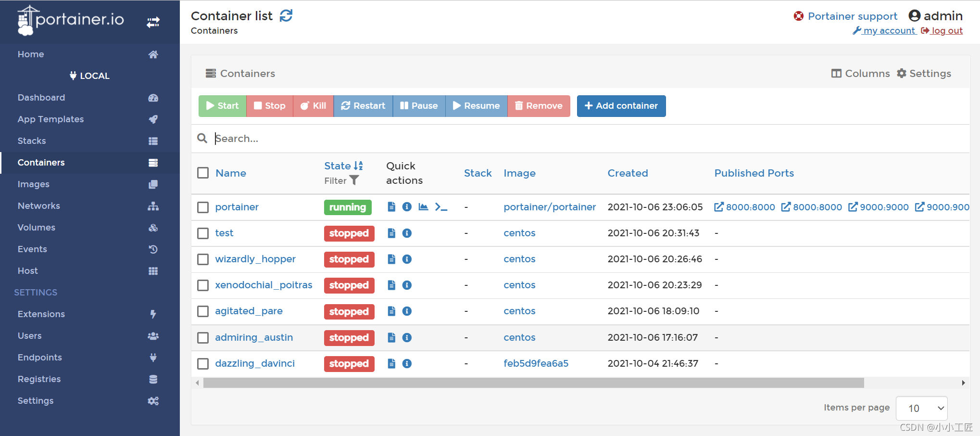The height and width of the screenshot is (436, 980).
Task: Open Volumes from the sidebar
Action: (37, 228)
